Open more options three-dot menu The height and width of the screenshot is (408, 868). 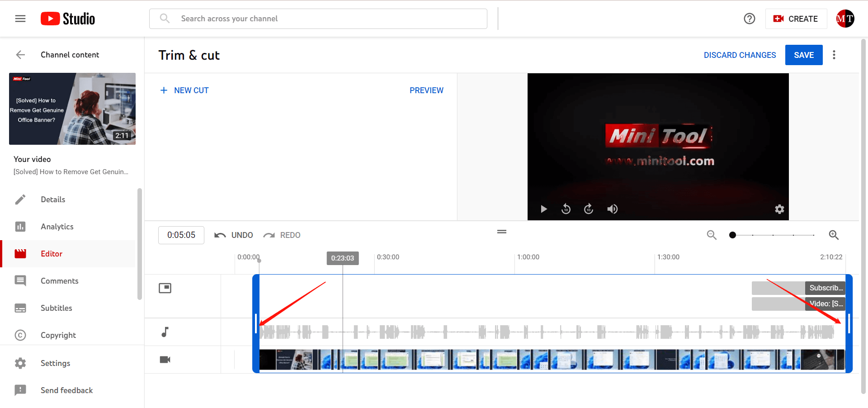(x=834, y=55)
